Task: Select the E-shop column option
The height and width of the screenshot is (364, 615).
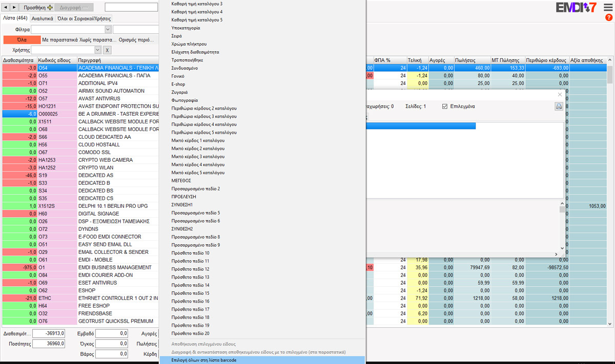Action: (262, 84)
